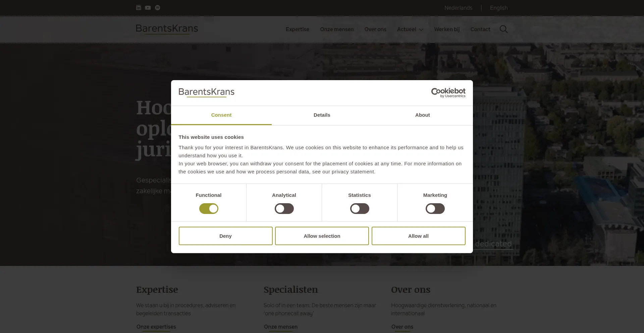Switch to the Details tab
This screenshot has width=644, height=333.
tap(322, 115)
